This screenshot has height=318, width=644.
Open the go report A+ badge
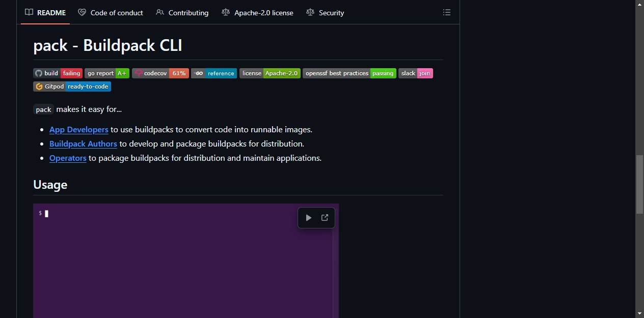point(107,73)
